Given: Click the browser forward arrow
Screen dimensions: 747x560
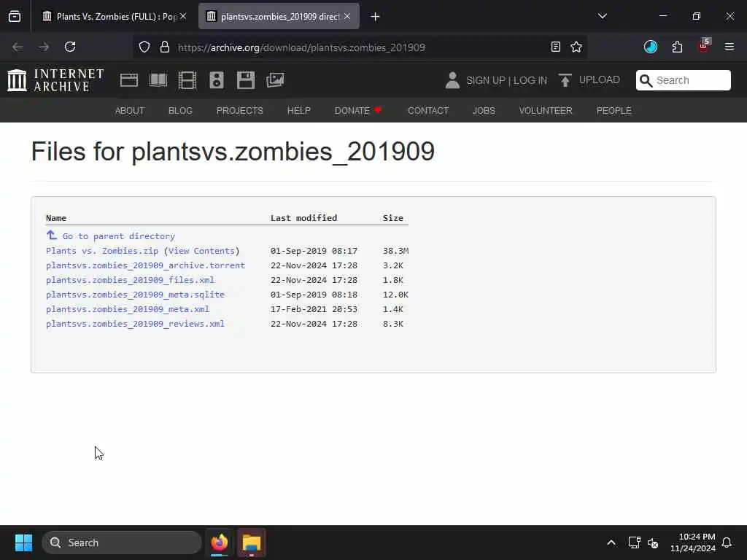Looking at the screenshot, I should pos(44,47).
